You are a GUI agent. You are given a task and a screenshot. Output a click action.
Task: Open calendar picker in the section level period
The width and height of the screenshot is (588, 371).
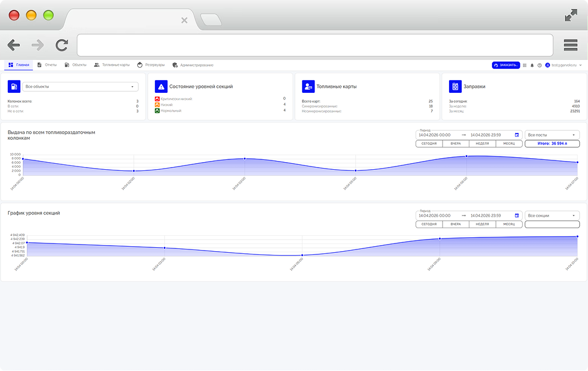click(517, 215)
